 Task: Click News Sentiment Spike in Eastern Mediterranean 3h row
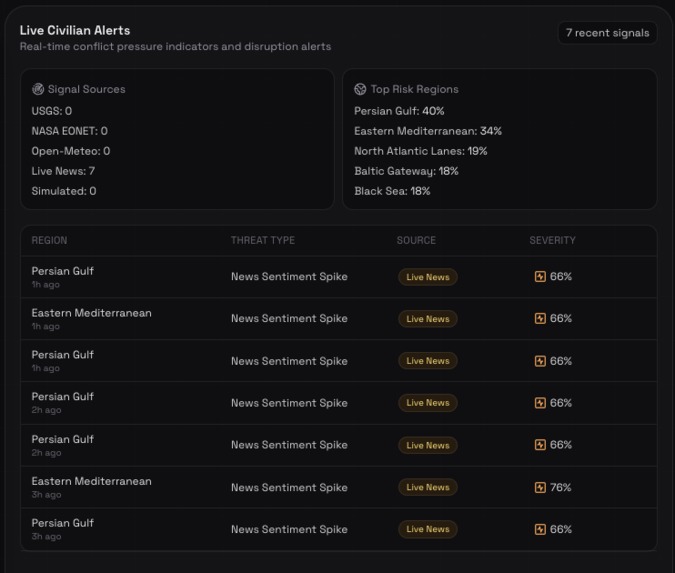click(x=289, y=487)
